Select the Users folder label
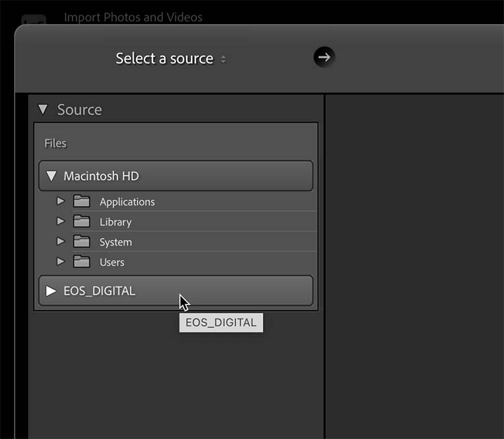The image size is (504, 439). [x=112, y=262]
